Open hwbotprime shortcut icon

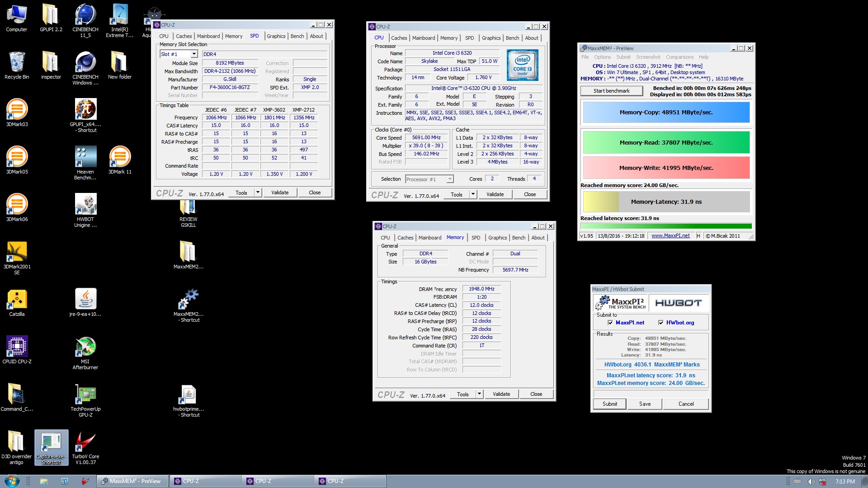tap(189, 400)
